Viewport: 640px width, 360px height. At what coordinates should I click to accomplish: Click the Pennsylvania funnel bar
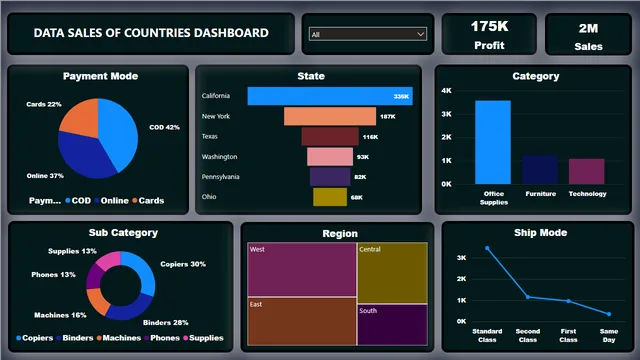330,177
